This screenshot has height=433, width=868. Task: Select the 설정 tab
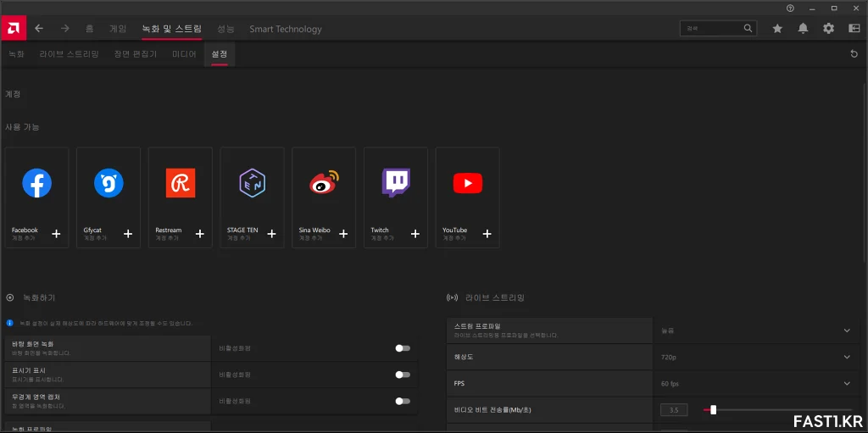pyautogui.click(x=220, y=53)
